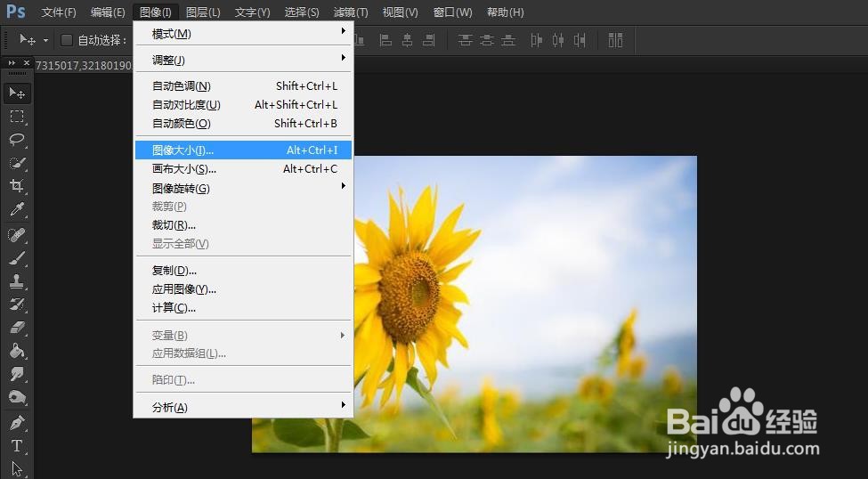Click the 7315017,32180190 document tab
Image resolution: width=868 pixels, height=479 pixels.
(x=84, y=65)
